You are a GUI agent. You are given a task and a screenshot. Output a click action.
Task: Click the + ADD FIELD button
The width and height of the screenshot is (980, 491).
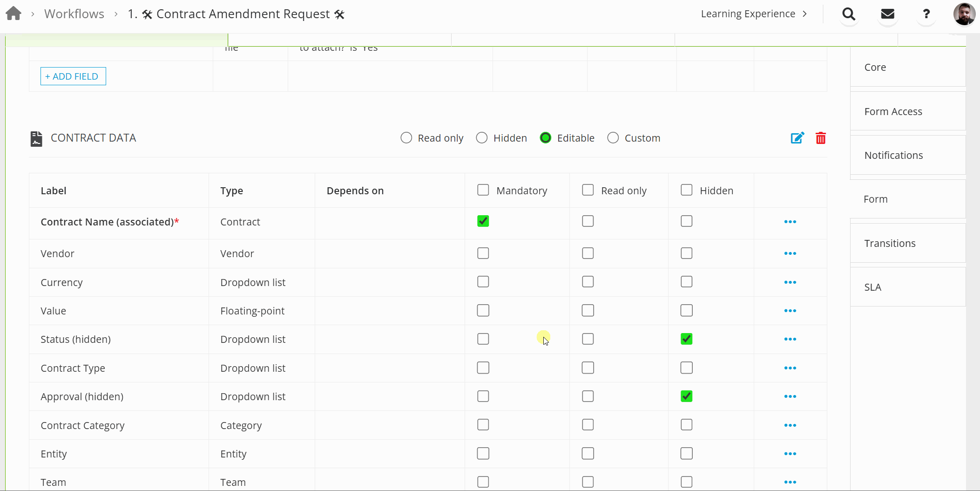73,76
